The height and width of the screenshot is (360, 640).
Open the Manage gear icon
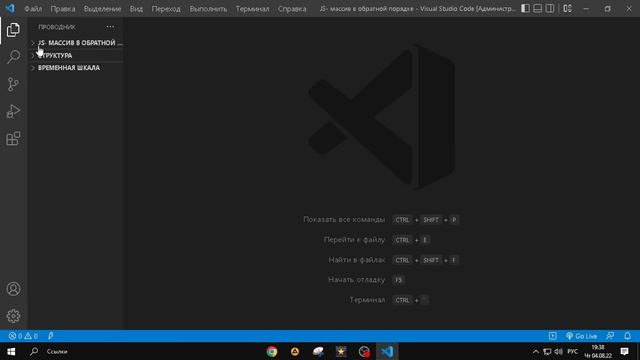pos(13,316)
